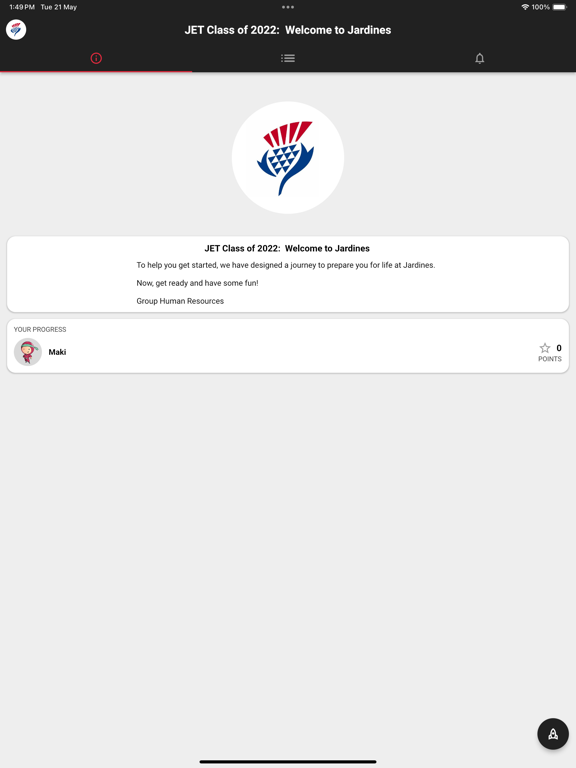Tap the Wi-Fi status icon

click(x=525, y=7)
